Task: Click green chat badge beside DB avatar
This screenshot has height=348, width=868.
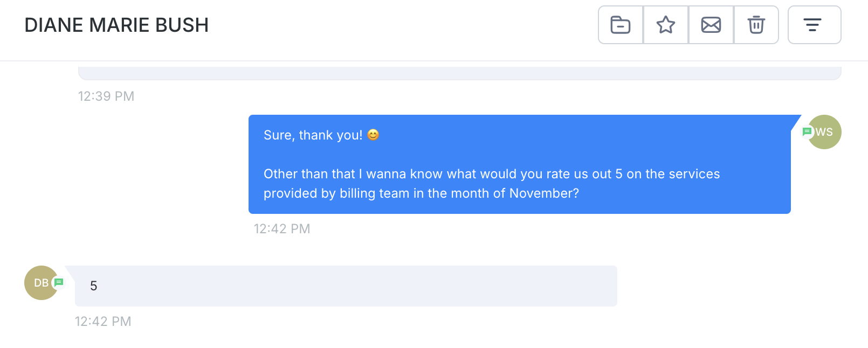Action: click(59, 282)
